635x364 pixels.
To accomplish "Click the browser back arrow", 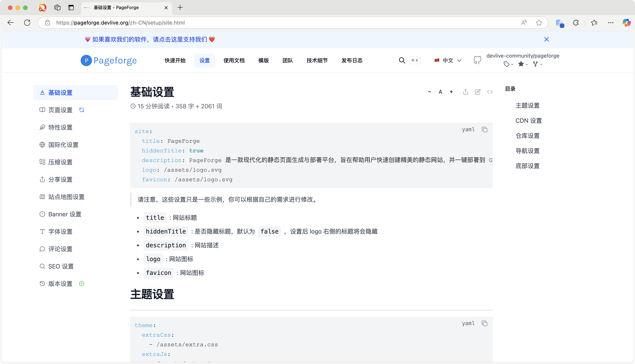I will pyautogui.click(x=11, y=23).
